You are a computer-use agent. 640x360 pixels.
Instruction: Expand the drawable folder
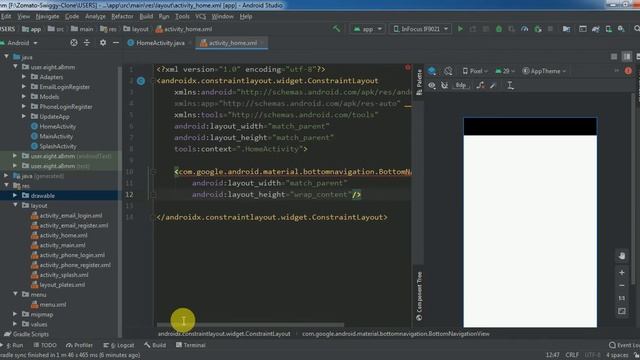point(15,195)
